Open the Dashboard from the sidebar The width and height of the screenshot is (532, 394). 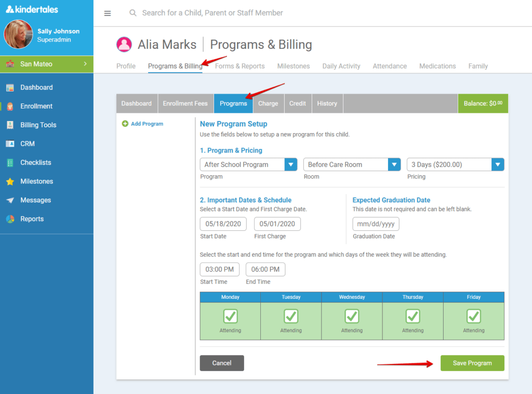[x=36, y=87]
